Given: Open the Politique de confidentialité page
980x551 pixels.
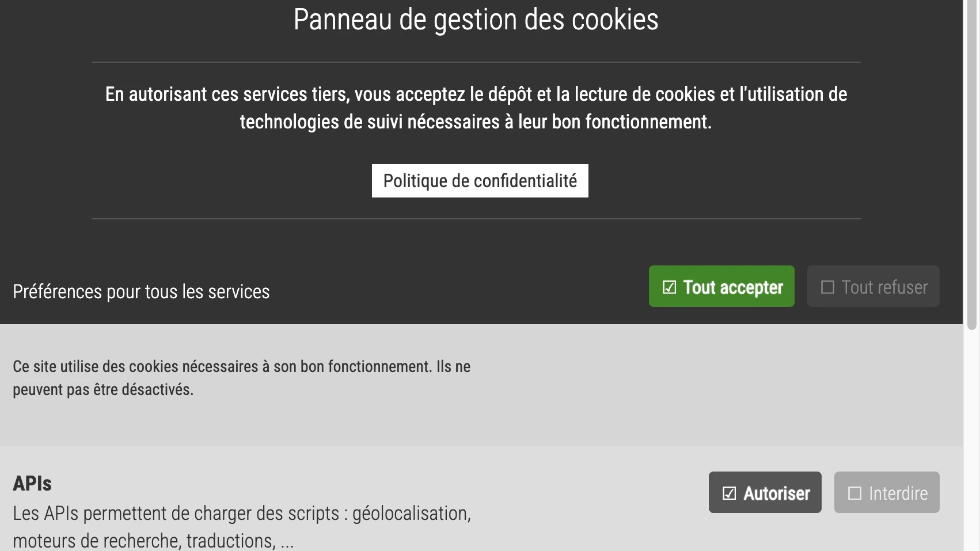Looking at the screenshot, I should [480, 180].
